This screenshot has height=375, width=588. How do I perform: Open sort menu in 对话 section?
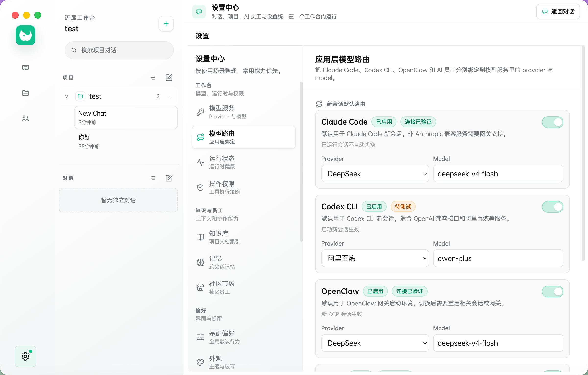(153, 178)
